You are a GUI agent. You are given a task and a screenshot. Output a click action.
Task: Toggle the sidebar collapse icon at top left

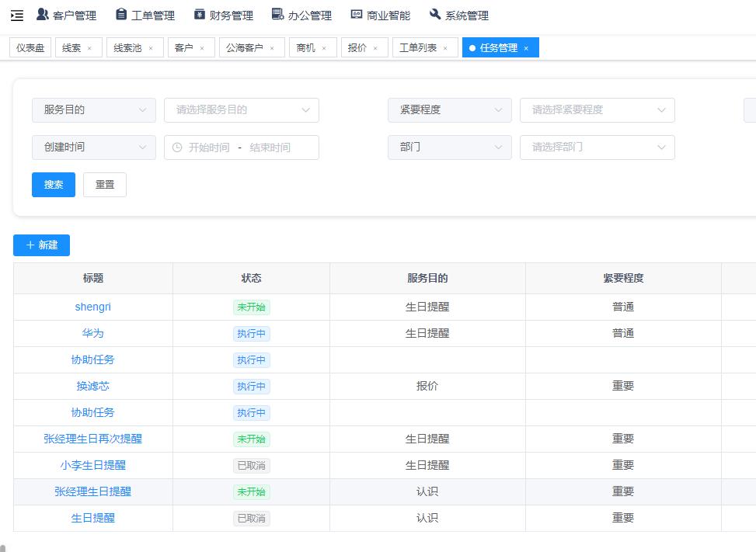(x=16, y=15)
